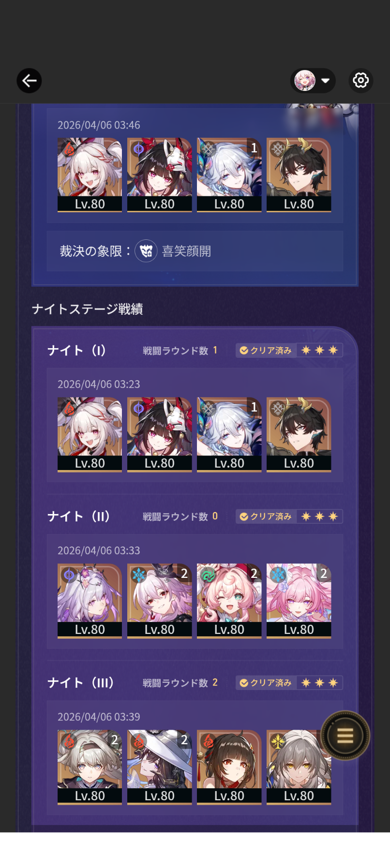Select the ナイト(I) stage heading
The height and width of the screenshot is (868, 390).
point(77,350)
